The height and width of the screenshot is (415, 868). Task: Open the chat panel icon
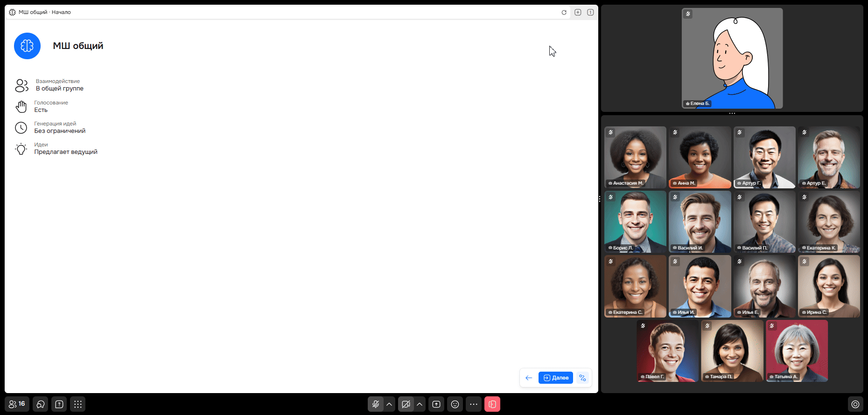point(41,404)
